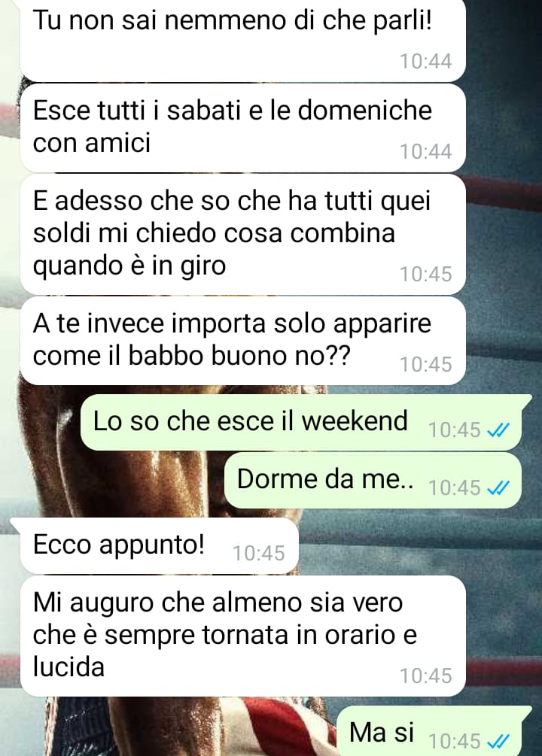Click the blue checkmarks beside 'Ma si'
The width and height of the screenshot is (542, 756).
coord(498,740)
